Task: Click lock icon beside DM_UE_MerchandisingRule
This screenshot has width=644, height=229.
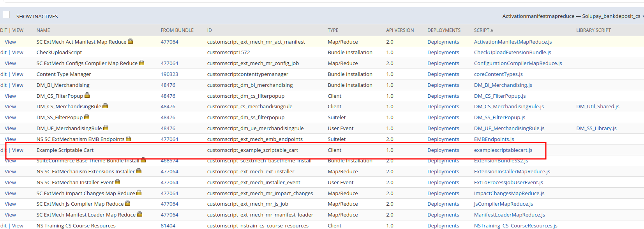Action: [106, 128]
